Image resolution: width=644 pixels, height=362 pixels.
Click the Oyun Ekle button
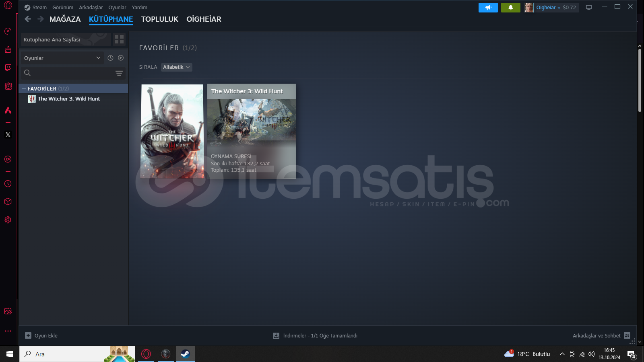(x=41, y=335)
